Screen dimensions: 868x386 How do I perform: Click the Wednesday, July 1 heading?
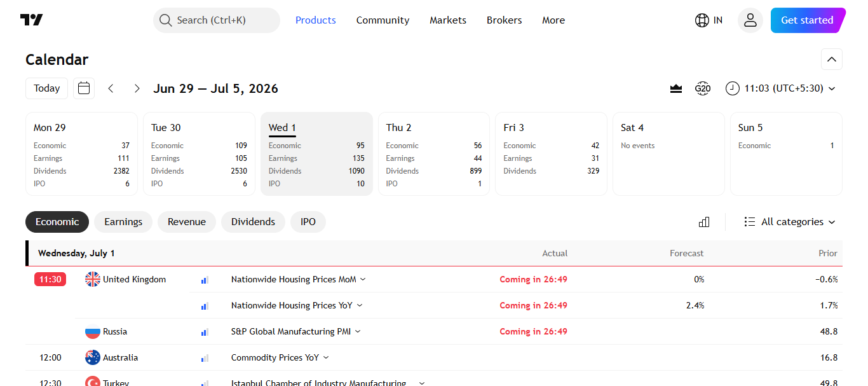point(76,253)
